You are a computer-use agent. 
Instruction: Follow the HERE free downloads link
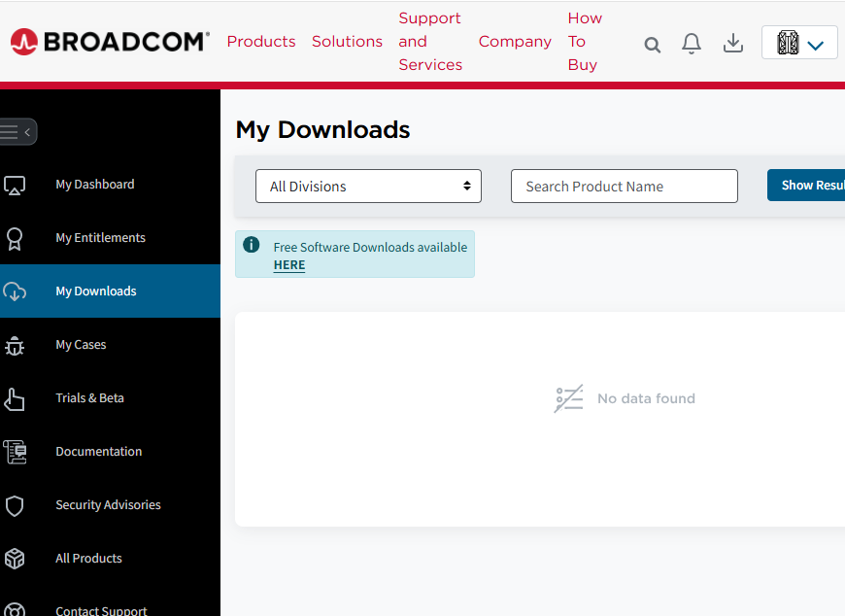pyautogui.click(x=289, y=265)
